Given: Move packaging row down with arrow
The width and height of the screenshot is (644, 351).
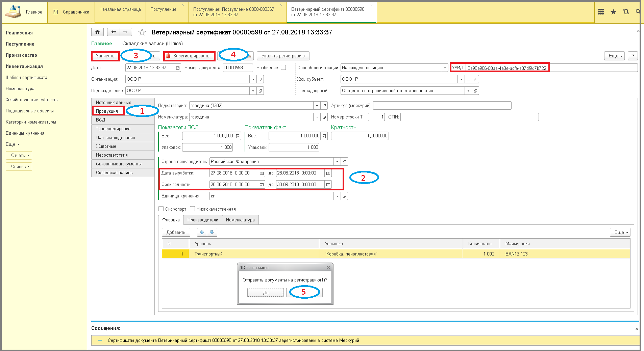Looking at the screenshot, I should tap(212, 232).
